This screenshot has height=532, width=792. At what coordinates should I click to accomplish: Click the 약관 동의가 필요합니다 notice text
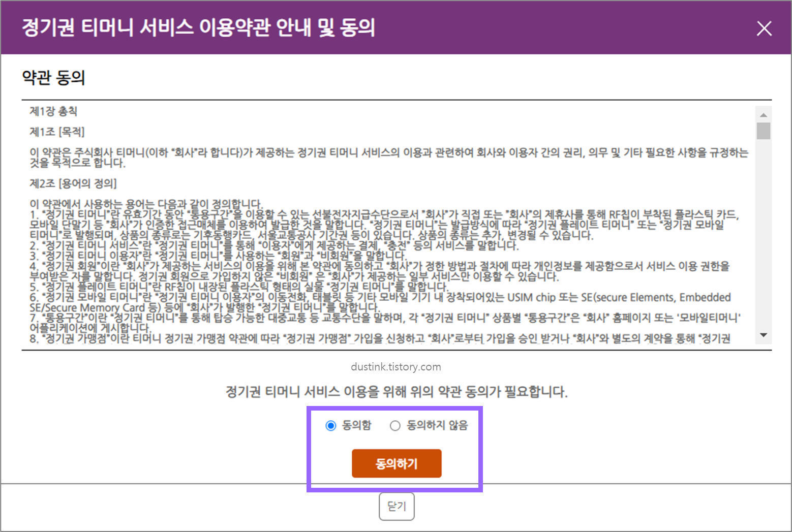point(397,392)
